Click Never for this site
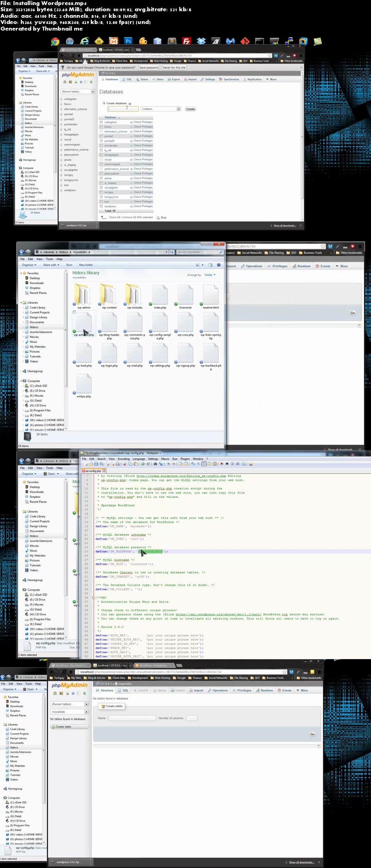 pyautogui.click(x=174, y=68)
